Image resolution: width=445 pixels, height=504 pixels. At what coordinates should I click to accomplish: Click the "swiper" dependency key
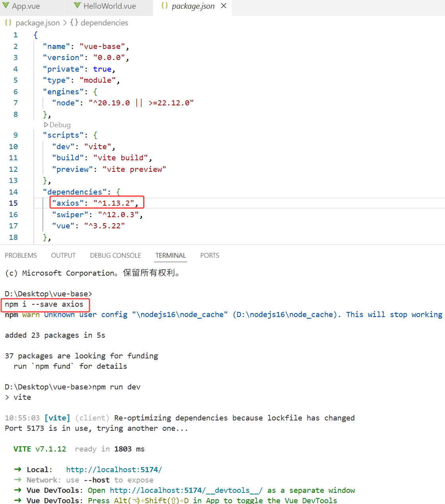point(70,215)
